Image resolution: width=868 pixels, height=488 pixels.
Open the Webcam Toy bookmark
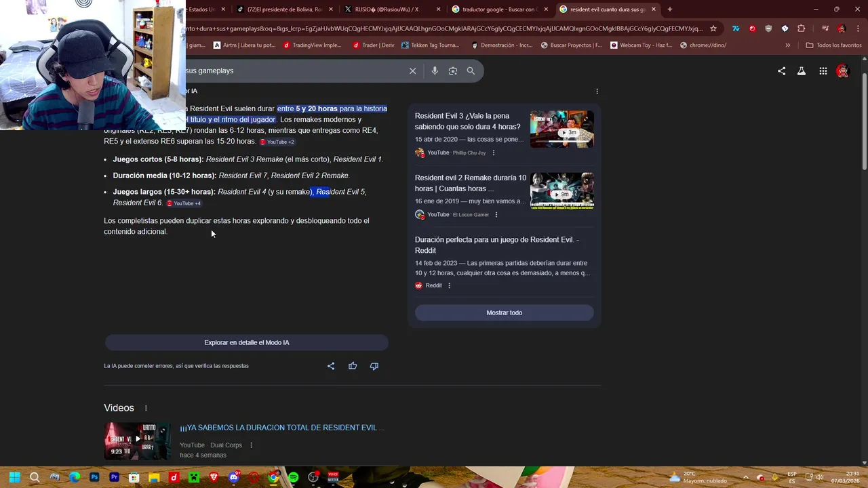click(641, 45)
